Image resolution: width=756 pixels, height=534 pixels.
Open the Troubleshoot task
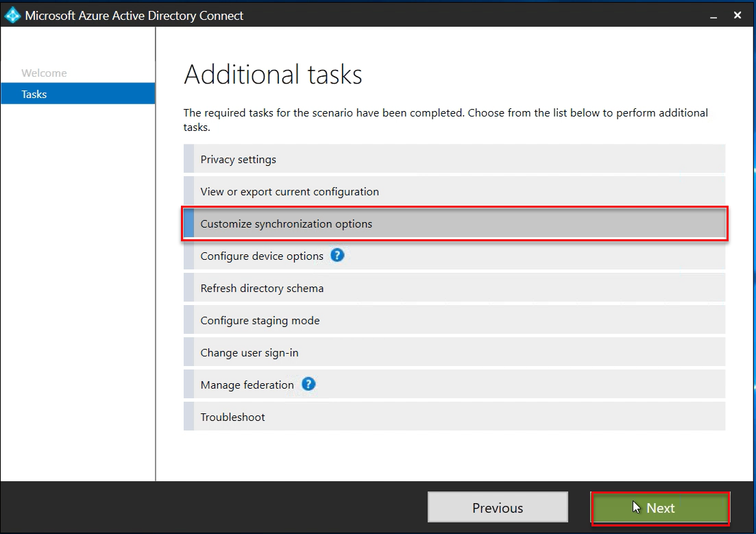point(232,417)
